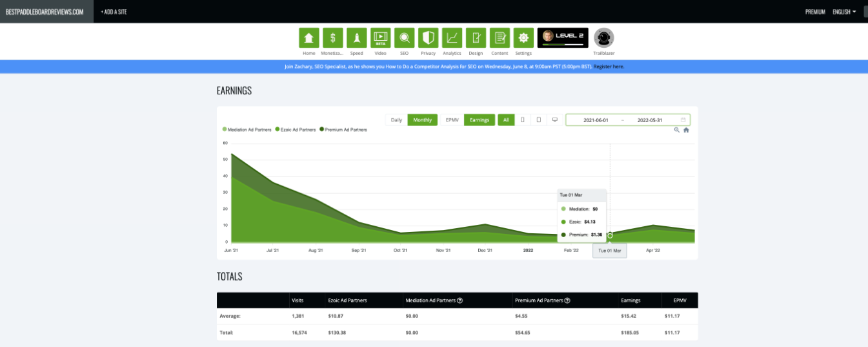Filter chart by desktop monitor device

pyautogui.click(x=554, y=120)
